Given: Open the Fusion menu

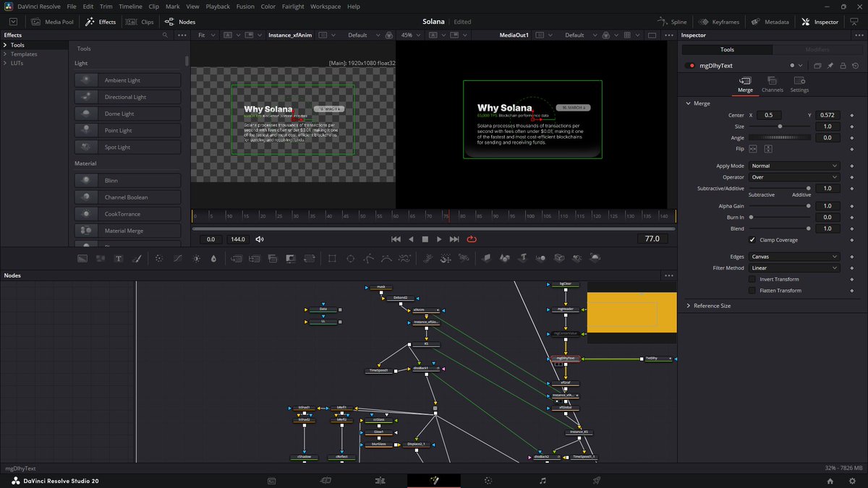Looking at the screenshot, I should [244, 7].
